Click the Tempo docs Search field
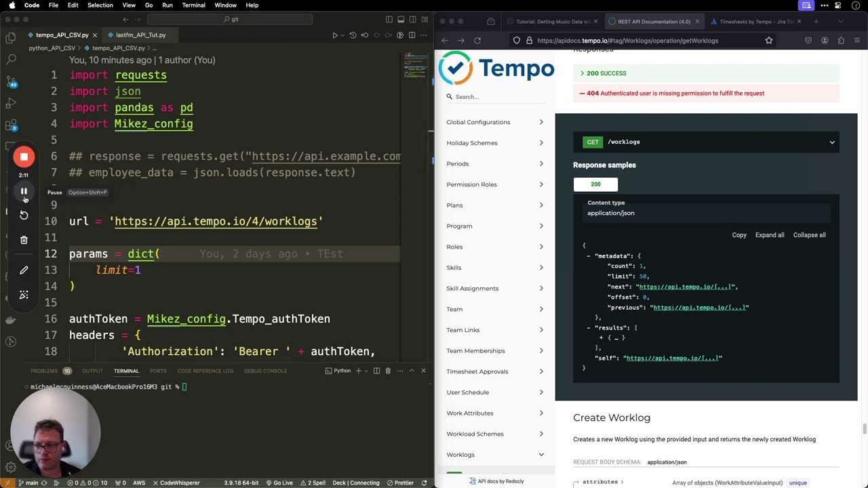The height and width of the screenshot is (488, 868). (495, 97)
